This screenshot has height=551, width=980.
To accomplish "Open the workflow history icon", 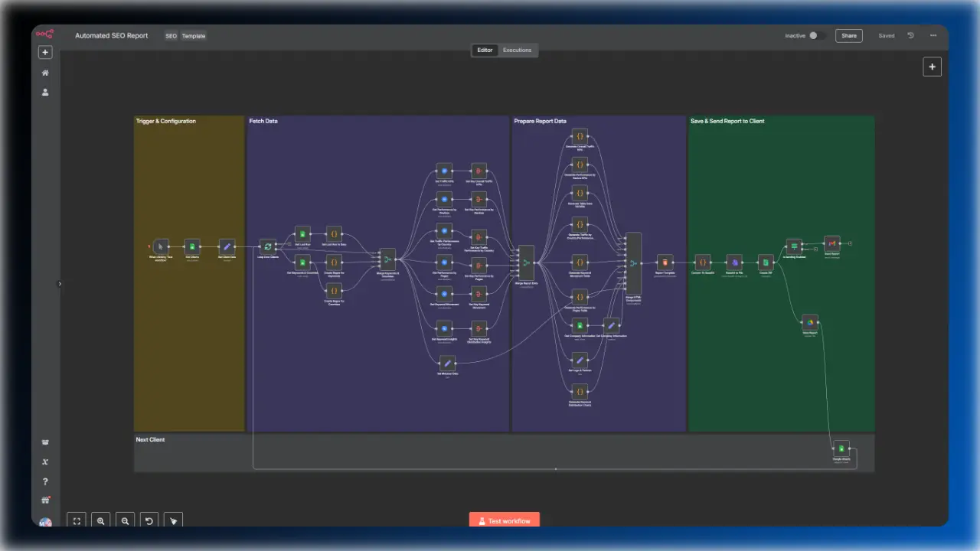I will point(910,36).
